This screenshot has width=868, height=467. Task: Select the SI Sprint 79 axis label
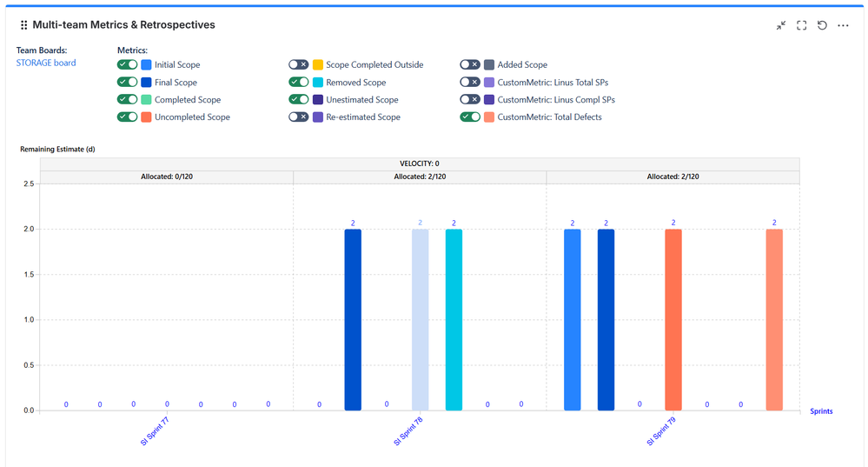pyautogui.click(x=661, y=431)
